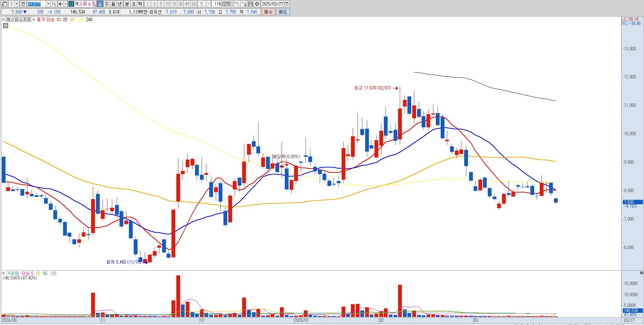The image size is (644, 325).
Task: Open the chart settings gear icon
Action: pos(257,4)
